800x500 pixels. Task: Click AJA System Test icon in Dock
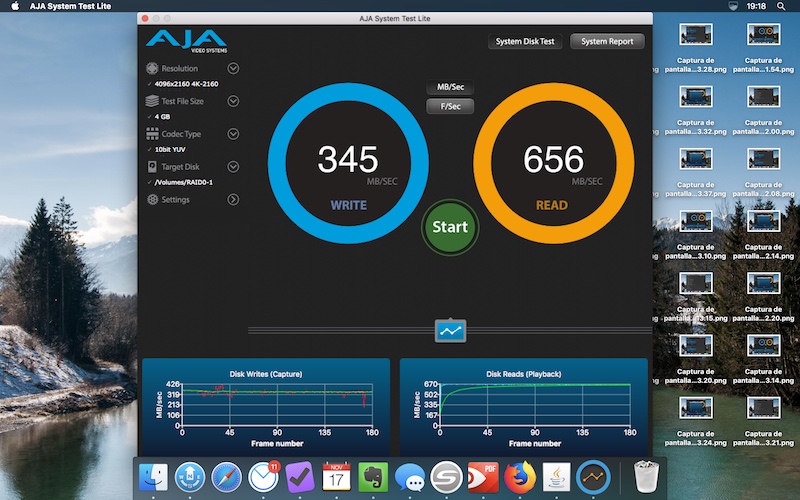(593, 477)
